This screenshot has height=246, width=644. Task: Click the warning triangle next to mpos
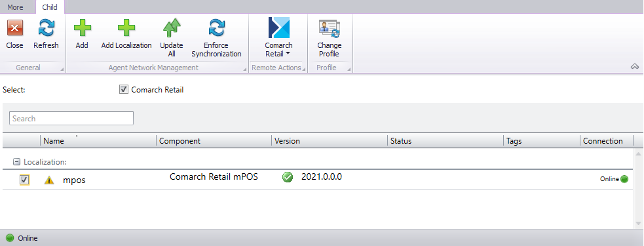click(x=49, y=180)
